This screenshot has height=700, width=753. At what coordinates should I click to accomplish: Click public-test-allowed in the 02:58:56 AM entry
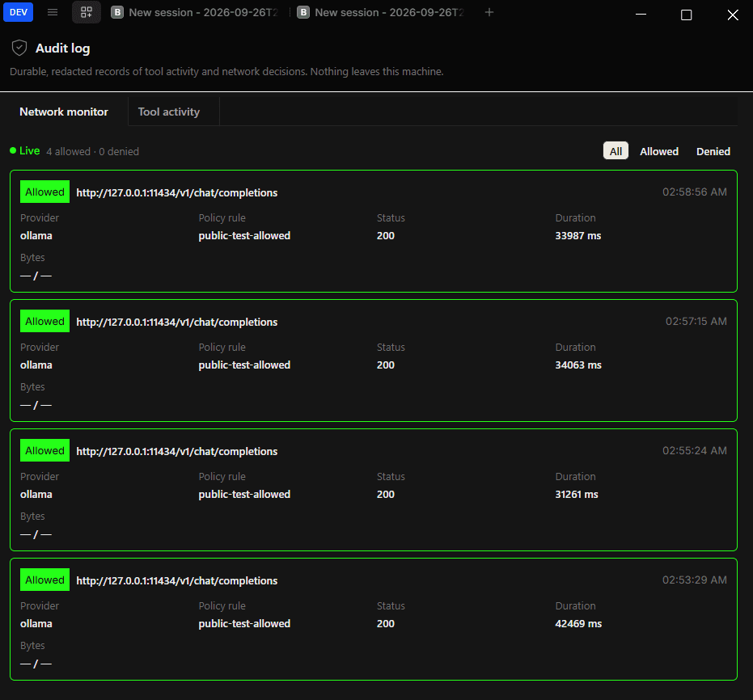tap(244, 235)
